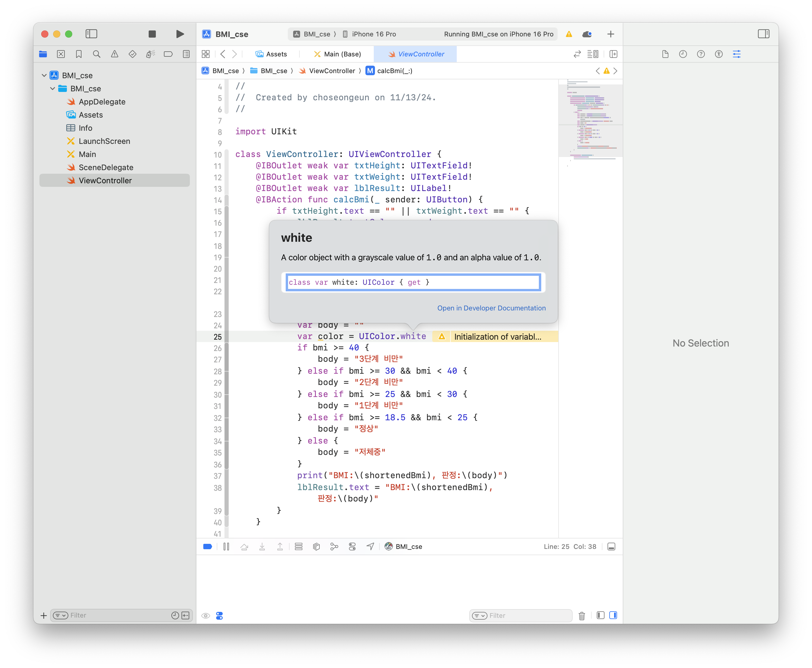Click Debug View Hierarchy icon
This screenshot has width=812, height=668.
point(316,547)
